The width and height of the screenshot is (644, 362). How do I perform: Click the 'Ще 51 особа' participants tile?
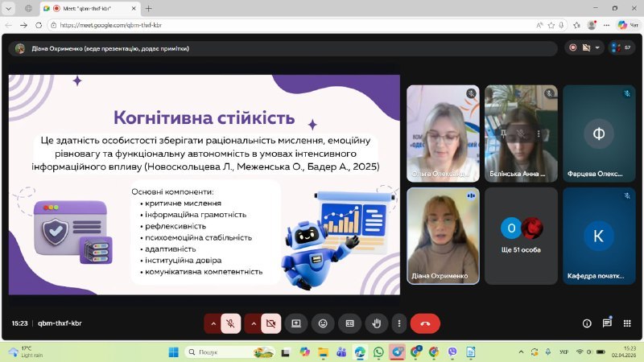click(521, 236)
